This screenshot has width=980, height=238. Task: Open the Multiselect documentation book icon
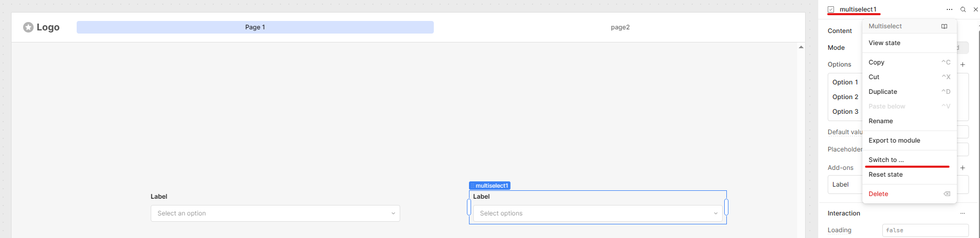coord(944,26)
